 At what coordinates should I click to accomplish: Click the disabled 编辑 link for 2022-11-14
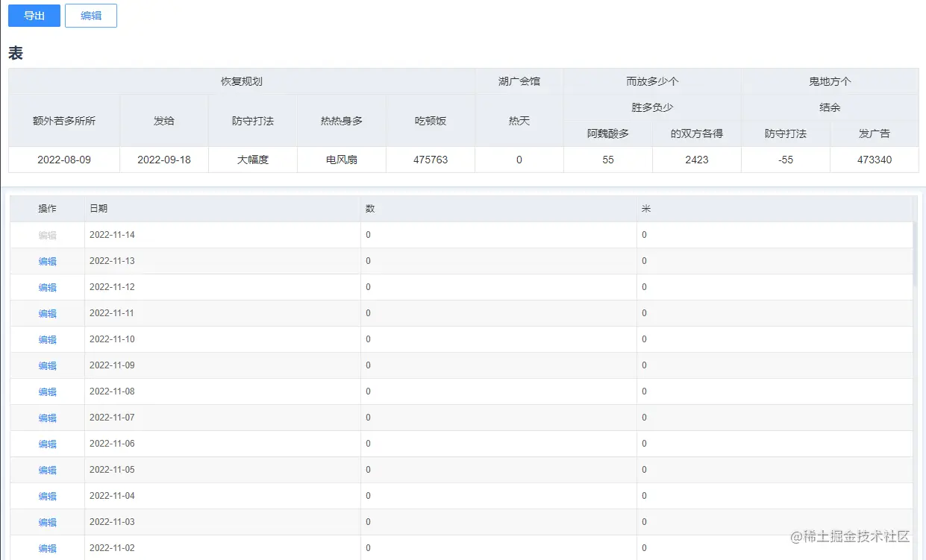(48, 235)
